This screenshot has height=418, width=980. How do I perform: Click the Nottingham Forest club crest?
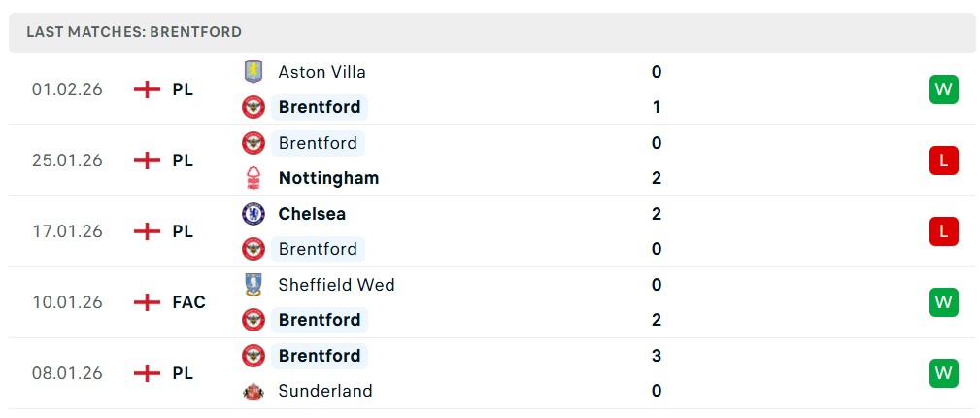click(253, 178)
